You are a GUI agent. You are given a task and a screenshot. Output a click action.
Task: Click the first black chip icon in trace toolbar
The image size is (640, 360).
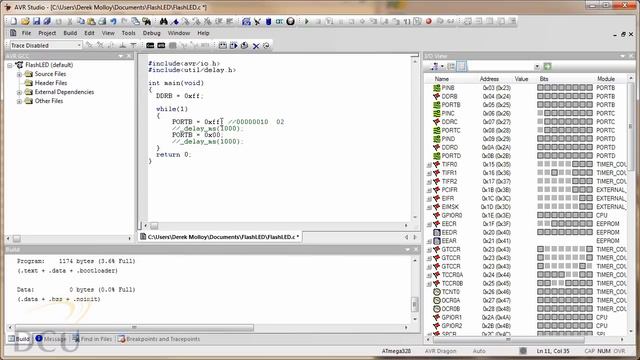150,45
